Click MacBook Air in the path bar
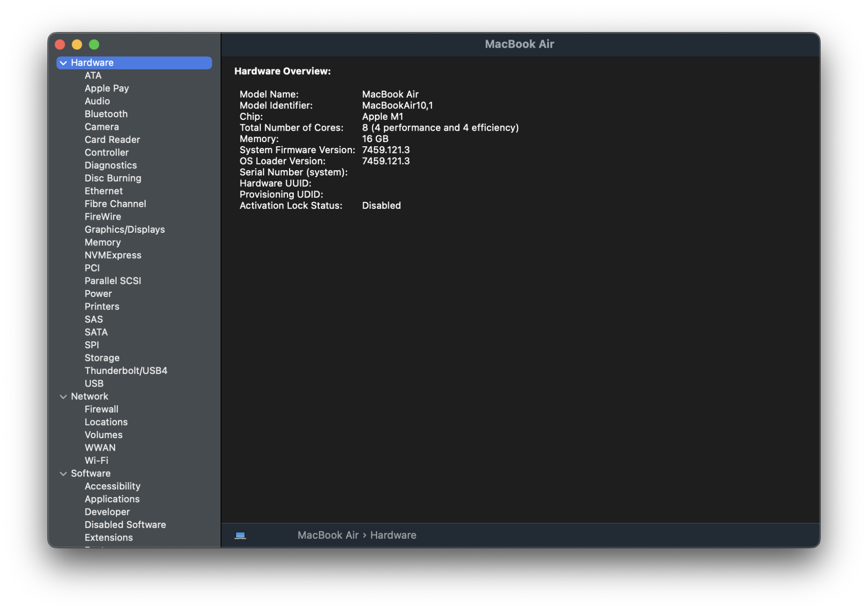This screenshot has width=868, height=611. coord(328,535)
